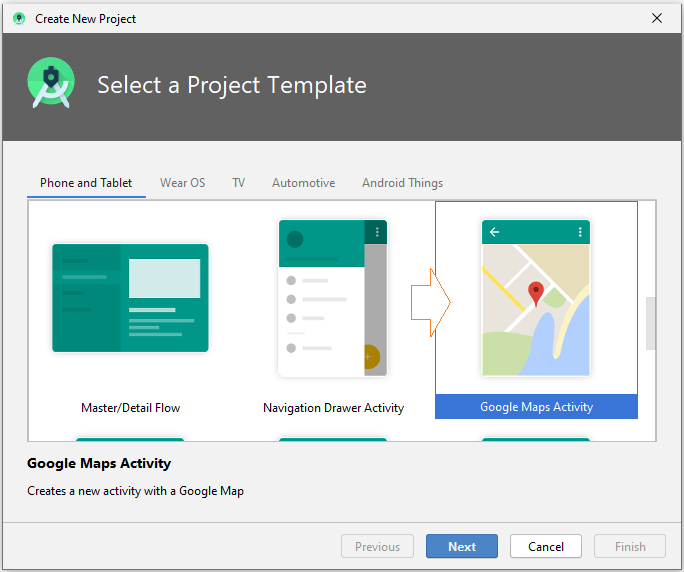Click the Android Studio logo in header

click(51, 82)
